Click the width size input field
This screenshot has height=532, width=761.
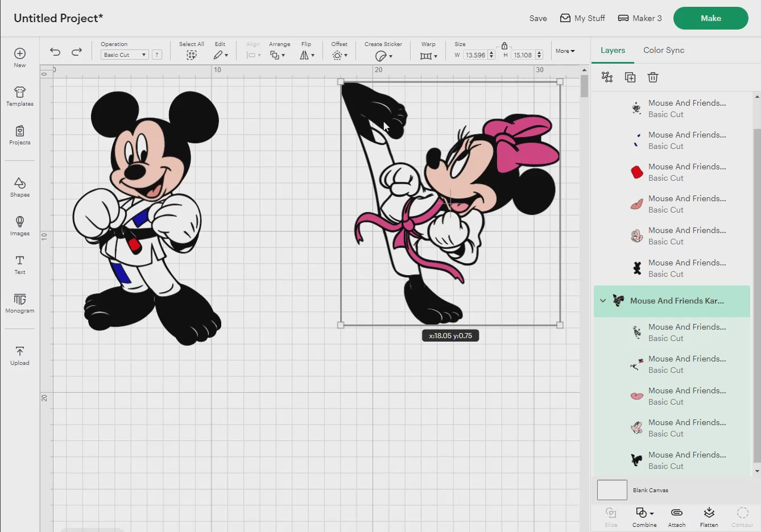click(x=475, y=55)
